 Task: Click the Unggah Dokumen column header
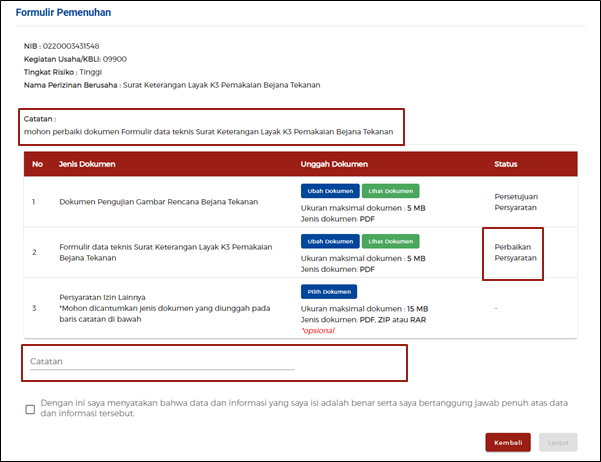[335, 163]
